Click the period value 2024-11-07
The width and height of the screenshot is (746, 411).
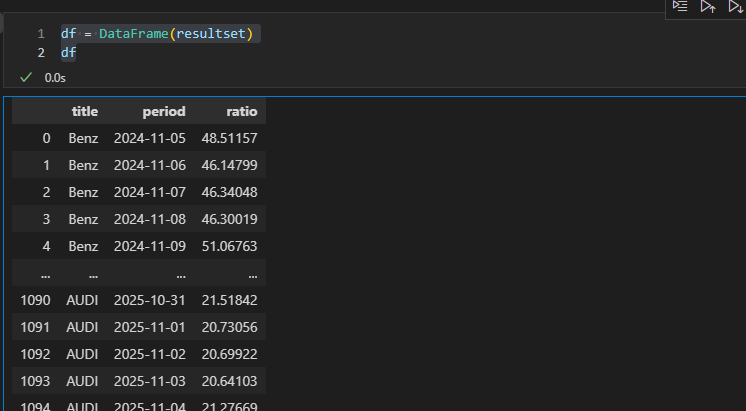[x=150, y=192]
